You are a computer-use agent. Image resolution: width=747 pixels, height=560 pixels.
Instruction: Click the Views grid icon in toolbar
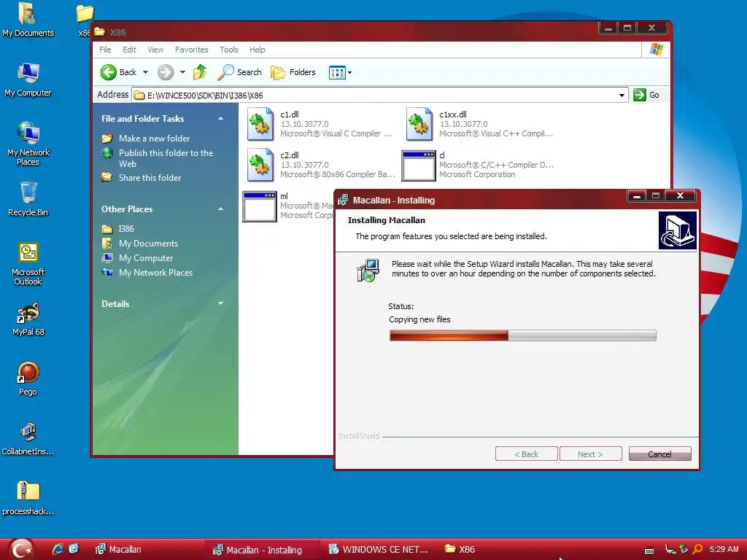[x=337, y=72]
